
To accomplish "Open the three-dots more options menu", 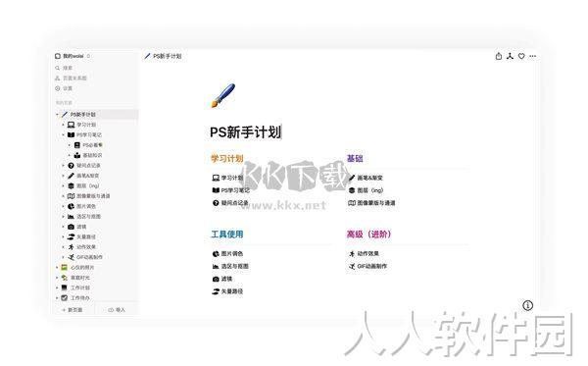I will (x=532, y=56).
